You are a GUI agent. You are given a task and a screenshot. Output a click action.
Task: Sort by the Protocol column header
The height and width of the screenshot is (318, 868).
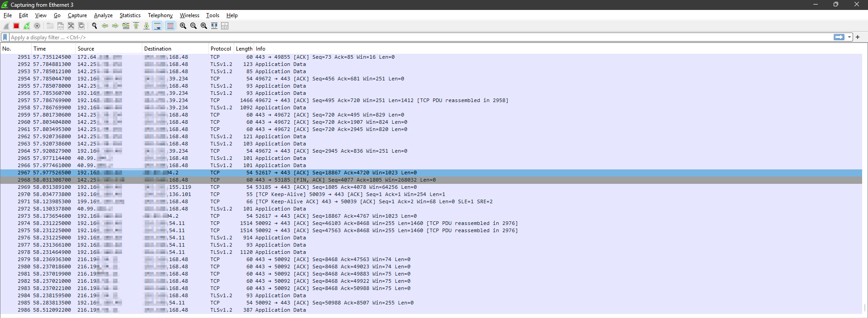(221, 49)
